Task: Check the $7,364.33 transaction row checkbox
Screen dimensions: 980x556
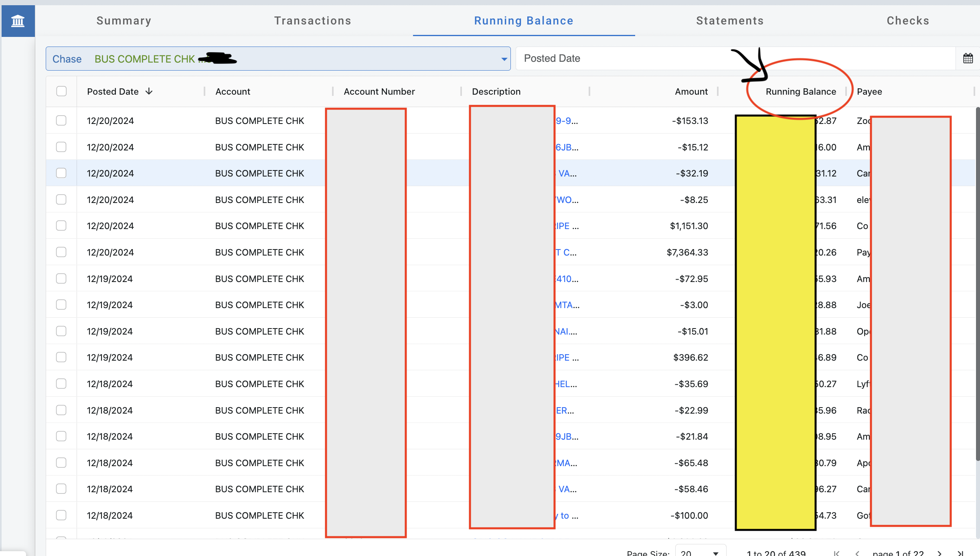Action: coord(61,252)
